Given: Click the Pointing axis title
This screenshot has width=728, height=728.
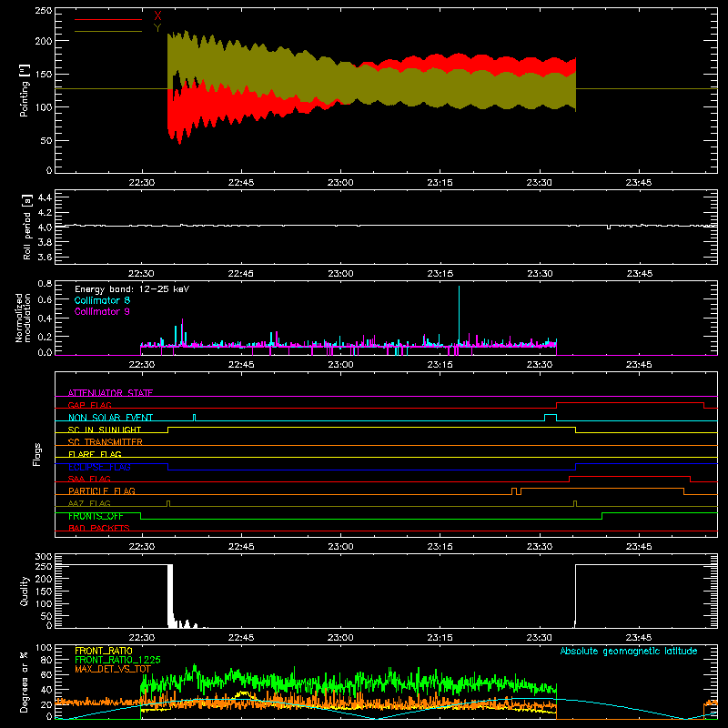Looking at the screenshot, I should tap(25, 92).
